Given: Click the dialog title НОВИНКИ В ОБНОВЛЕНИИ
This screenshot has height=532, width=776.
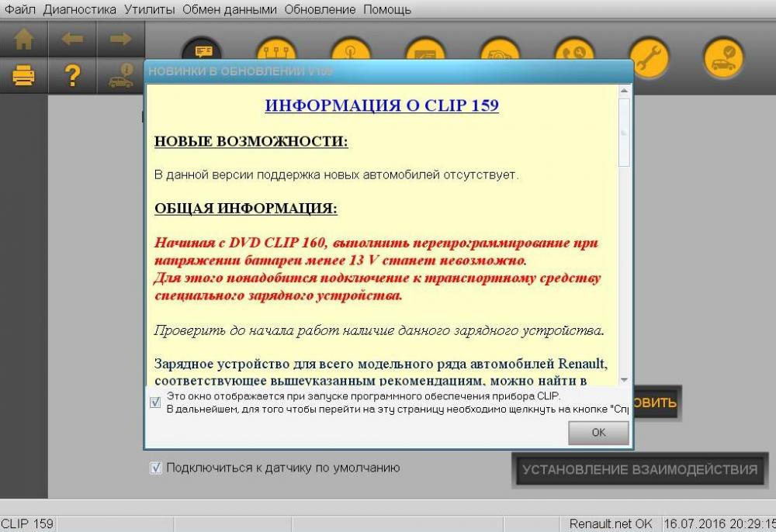Looking at the screenshot, I should click(x=241, y=71).
